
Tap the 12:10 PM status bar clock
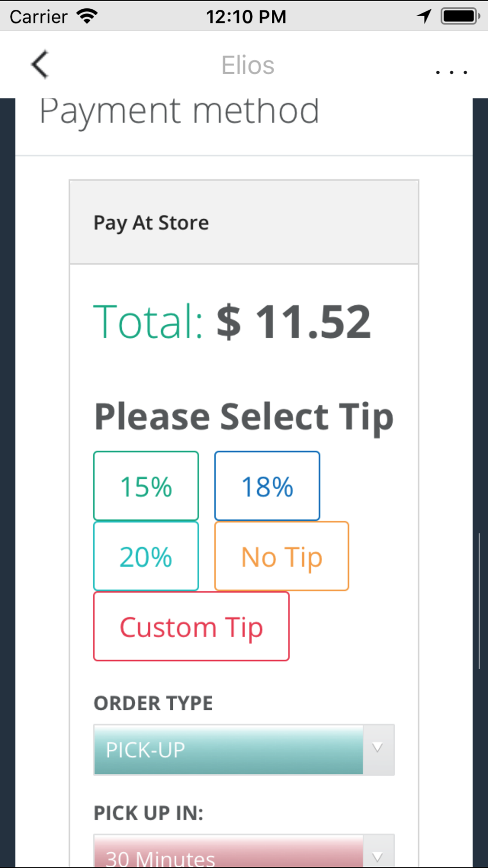tap(246, 17)
